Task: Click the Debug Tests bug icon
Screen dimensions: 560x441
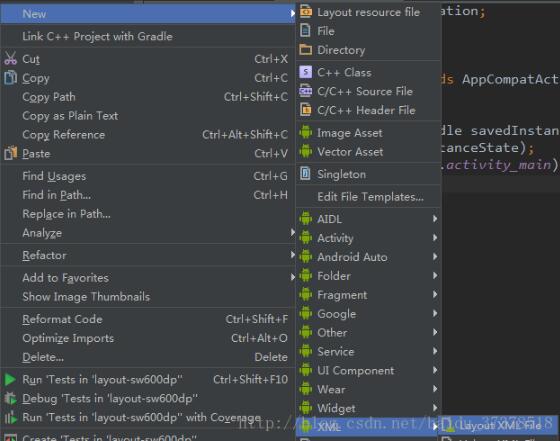Action: (10, 398)
